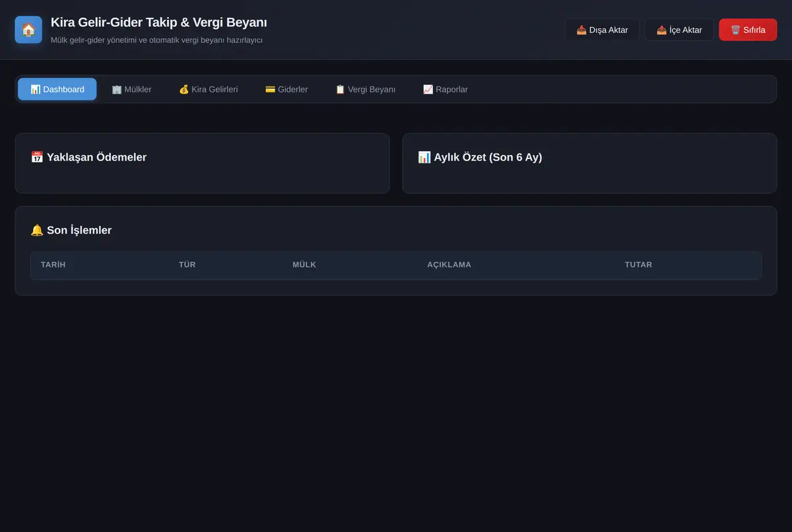Click the house logo icon in header
The width and height of the screenshot is (792, 532).
click(28, 30)
